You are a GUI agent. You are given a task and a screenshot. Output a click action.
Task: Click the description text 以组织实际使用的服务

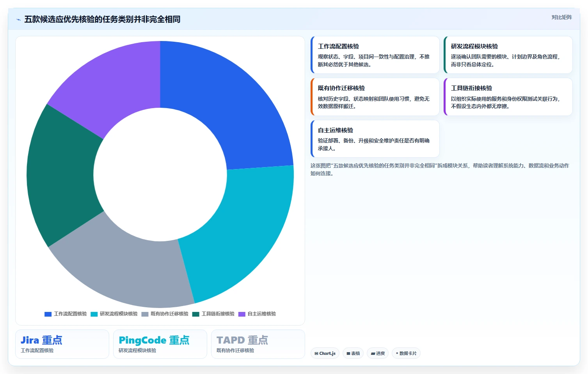coord(505,102)
